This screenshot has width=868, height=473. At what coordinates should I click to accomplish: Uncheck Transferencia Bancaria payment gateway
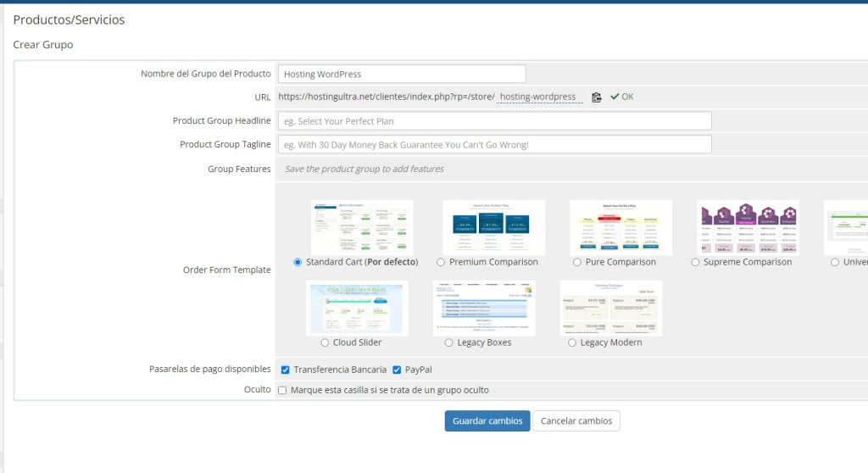click(285, 370)
